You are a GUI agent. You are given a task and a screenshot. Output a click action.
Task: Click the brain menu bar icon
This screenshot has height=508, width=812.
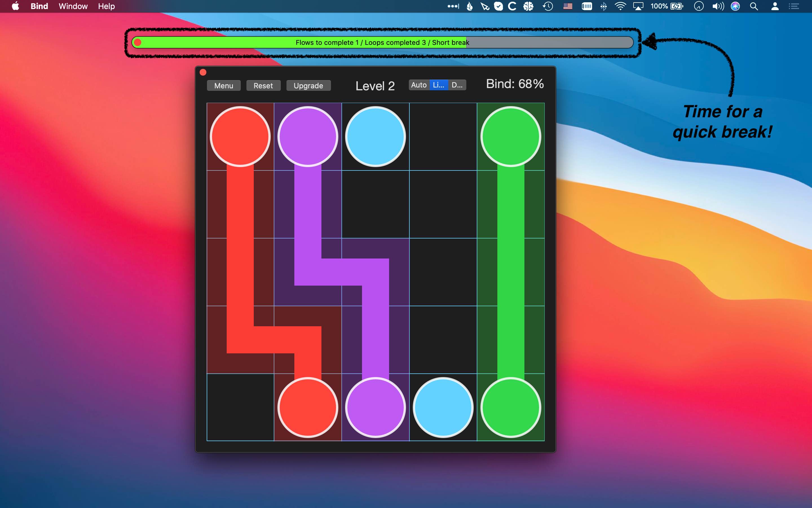(x=528, y=6)
